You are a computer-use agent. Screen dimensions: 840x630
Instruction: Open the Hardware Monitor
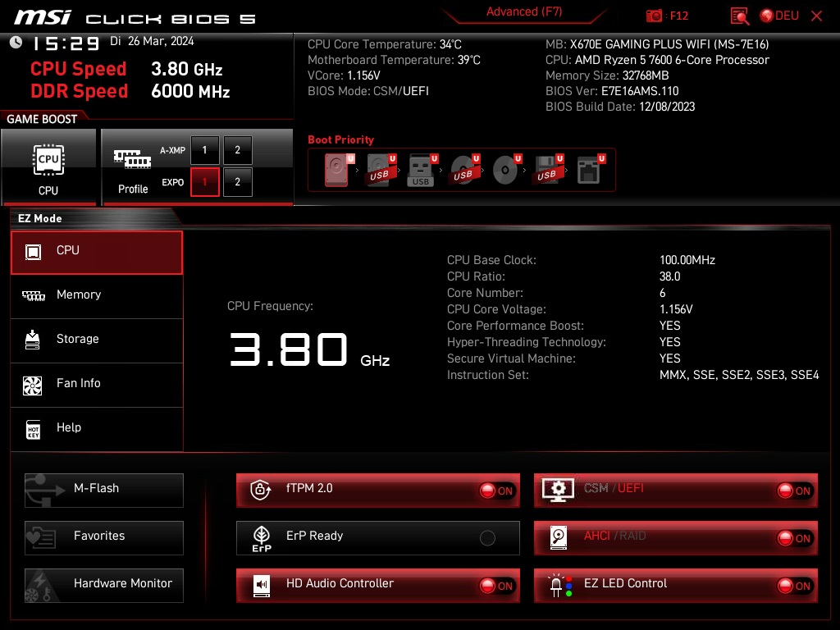tap(103, 585)
